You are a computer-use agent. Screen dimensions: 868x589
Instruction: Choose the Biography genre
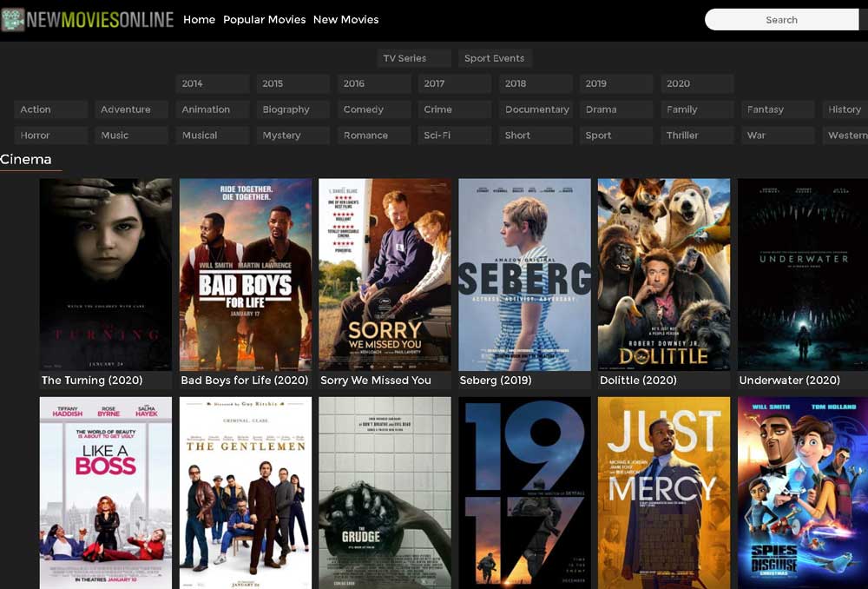pos(293,109)
